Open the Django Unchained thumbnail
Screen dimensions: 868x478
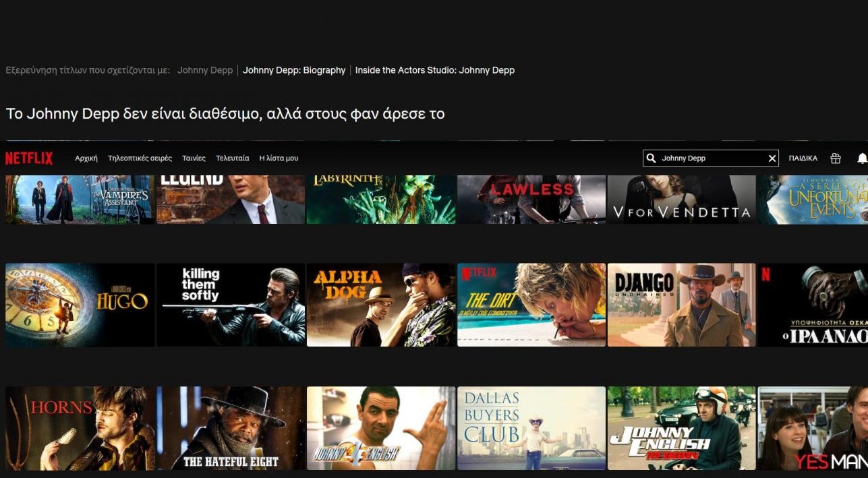click(x=681, y=305)
